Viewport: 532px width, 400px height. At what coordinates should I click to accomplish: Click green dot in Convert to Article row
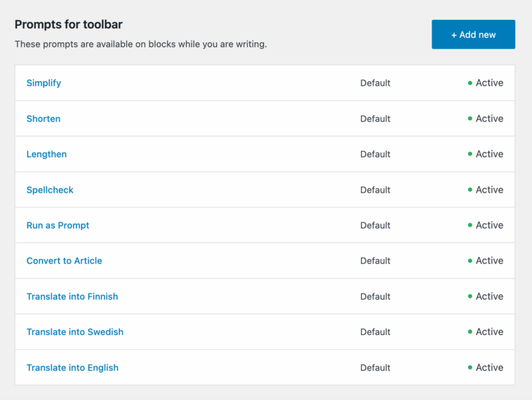470,261
